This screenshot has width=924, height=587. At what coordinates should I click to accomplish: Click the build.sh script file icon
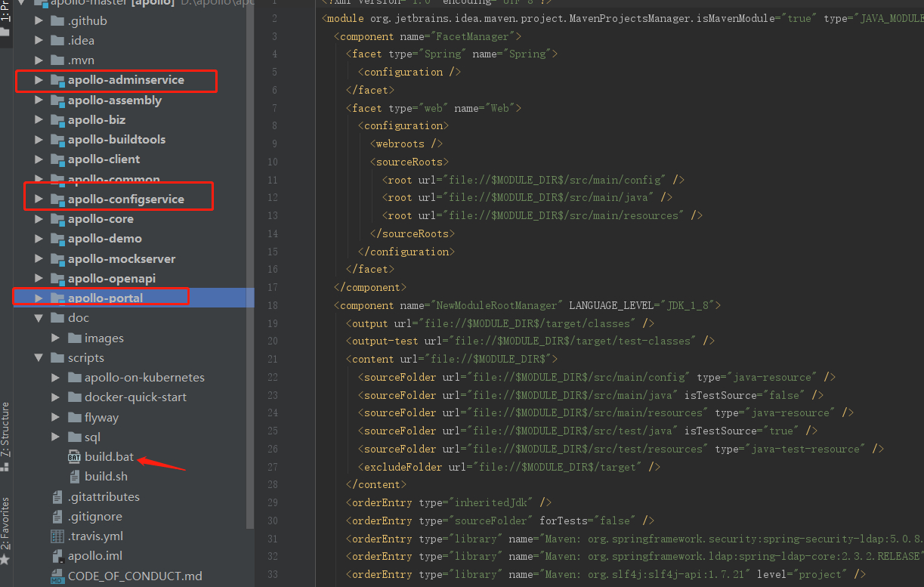click(74, 477)
